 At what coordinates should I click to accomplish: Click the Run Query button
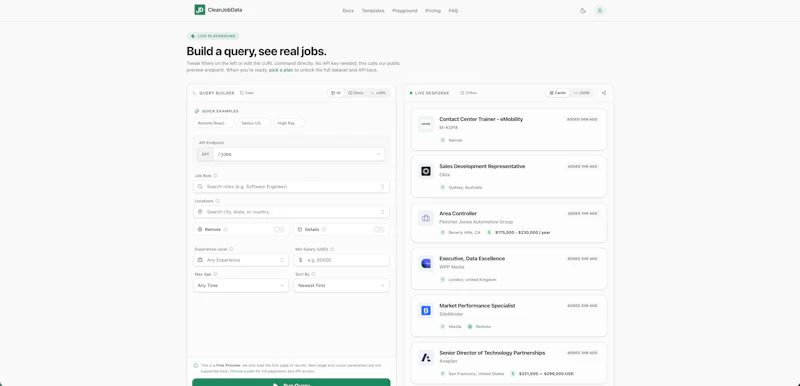pyautogui.click(x=291, y=382)
